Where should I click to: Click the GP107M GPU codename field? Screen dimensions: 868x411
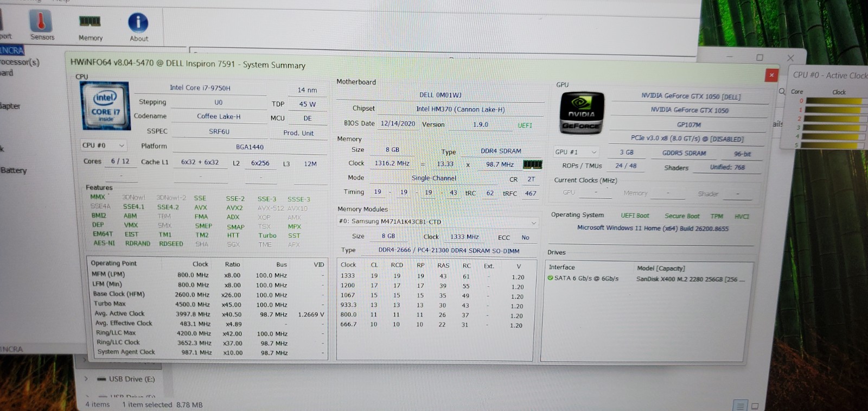click(x=689, y=125)
